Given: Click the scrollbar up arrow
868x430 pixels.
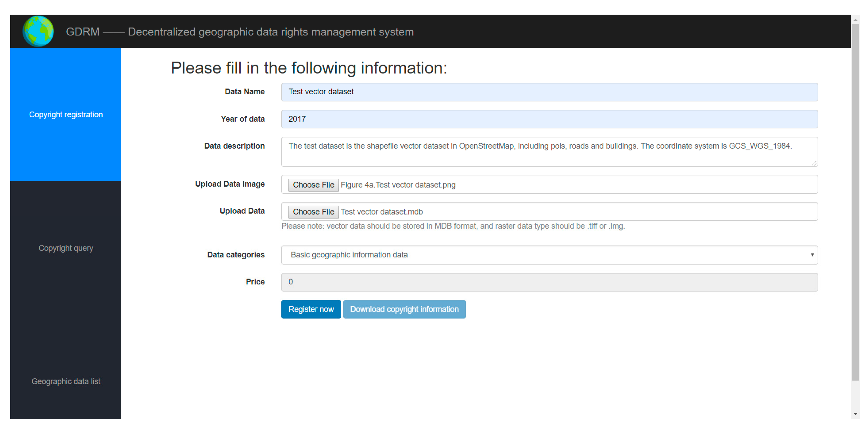Looking at the screenshot, I should (x=855, y=20).
